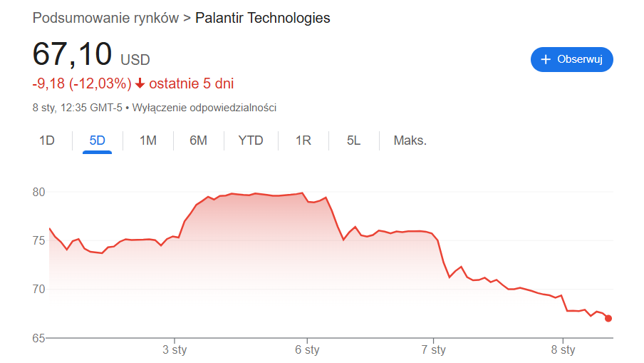Screen dimensions: 644x363
Task: Choose the 1R one-year tab
Action: pos(303,140)
